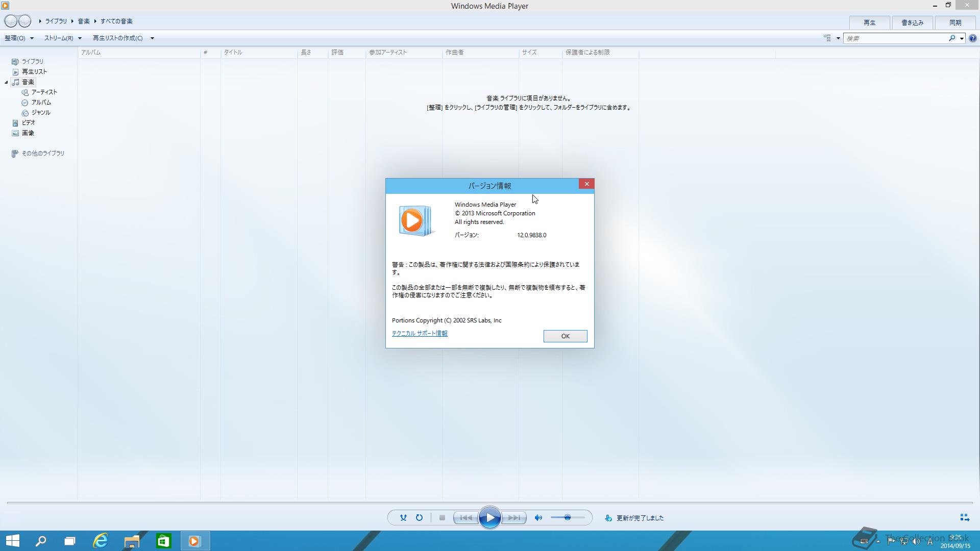Expand the search box dropdown arrow
980x551 pixels.
pyautogui.click(x=962, y=38)
